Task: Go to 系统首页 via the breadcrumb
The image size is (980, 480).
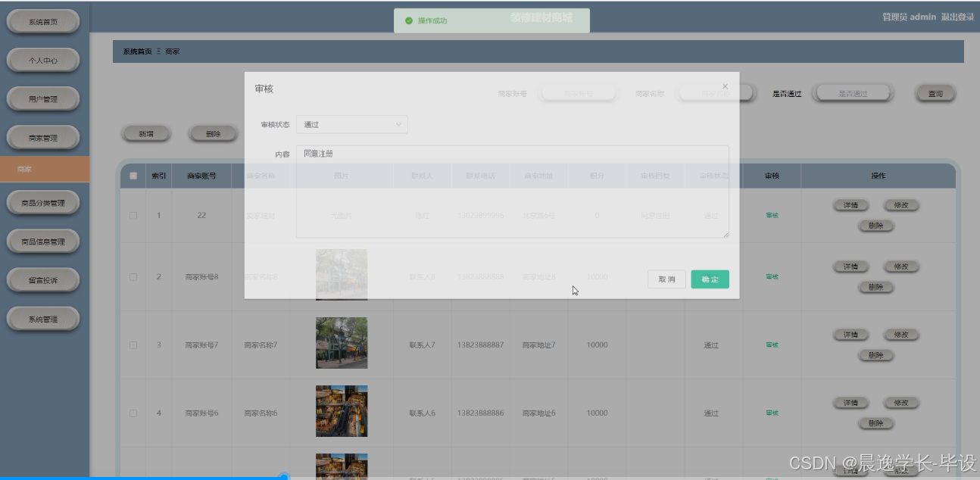Action: (137, 51)
